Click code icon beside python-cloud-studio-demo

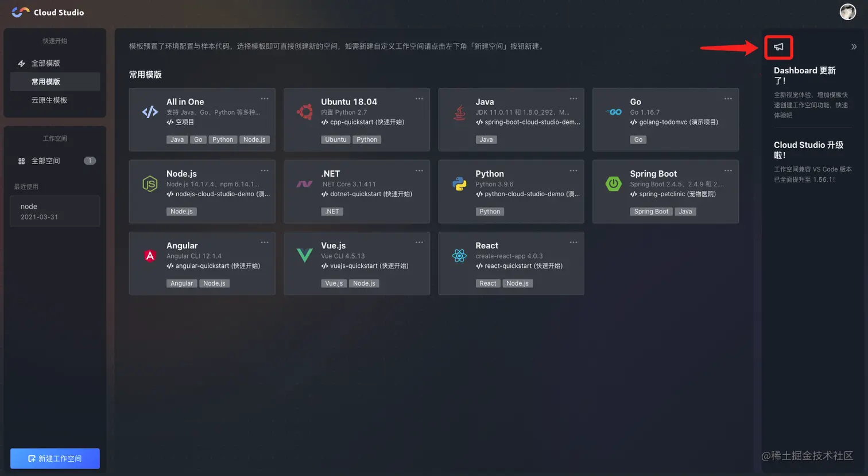(x=479, y=194)
